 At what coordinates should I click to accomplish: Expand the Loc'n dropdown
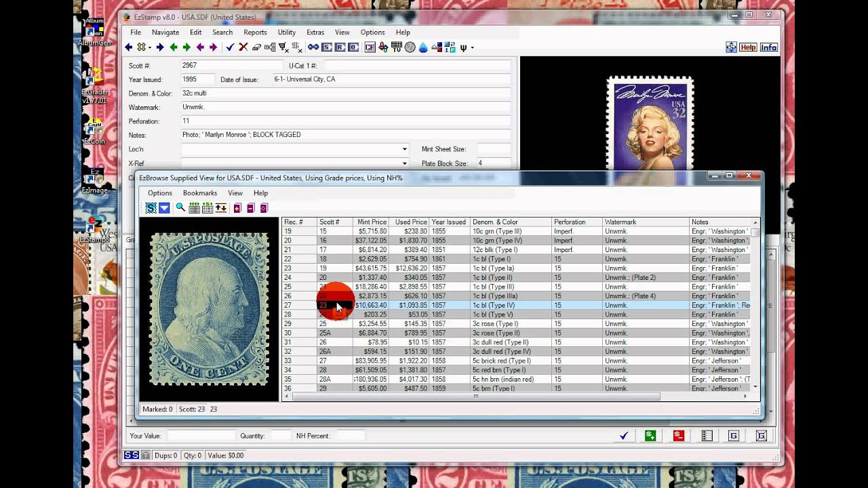[x=405, y=149]
